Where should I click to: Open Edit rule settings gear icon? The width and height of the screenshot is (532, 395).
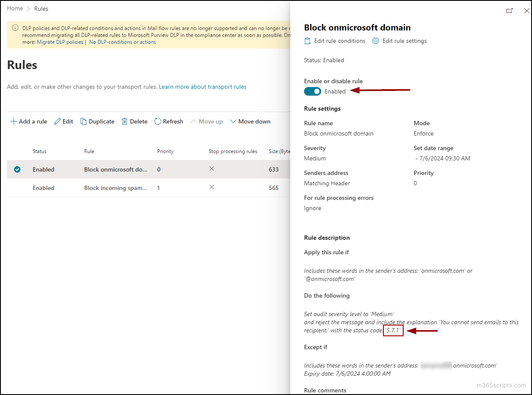coord(375,40)
